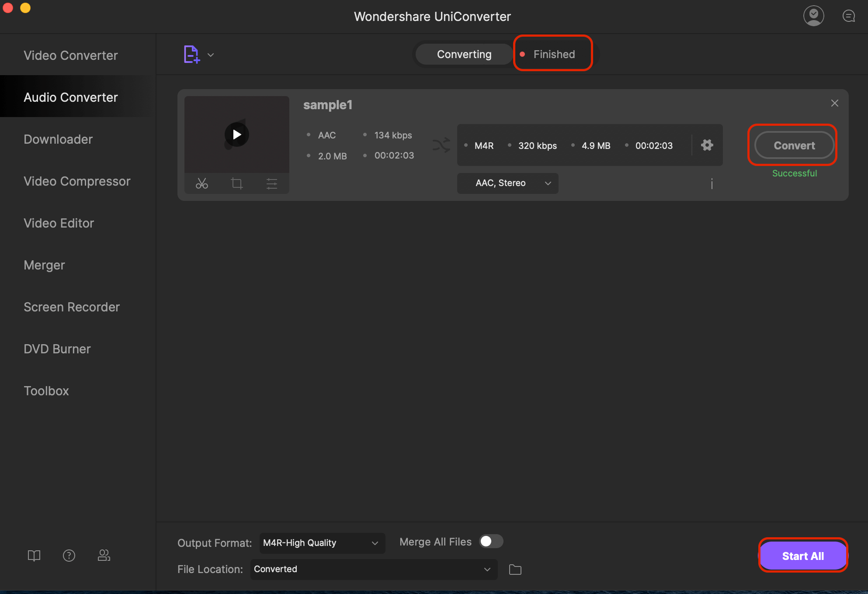The image size is (868, 594).
Task: Open output settings gear icon
Action: (x=707, y=145)
